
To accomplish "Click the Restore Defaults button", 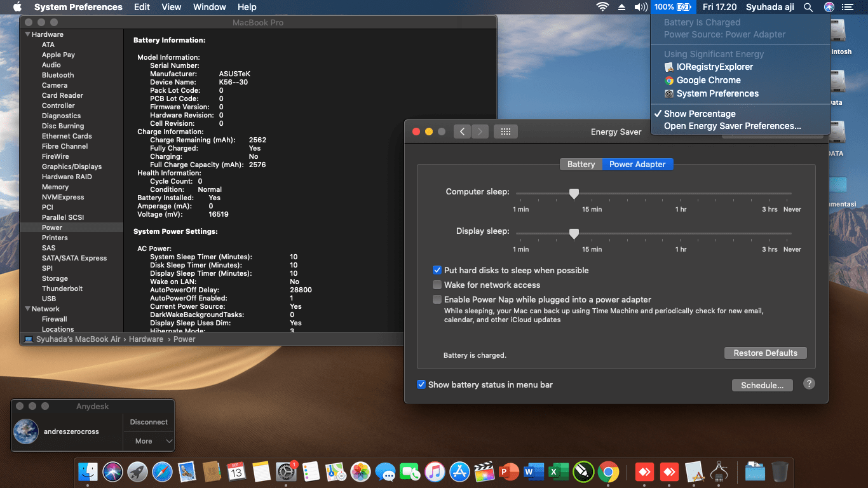I will tap(765, 353).
